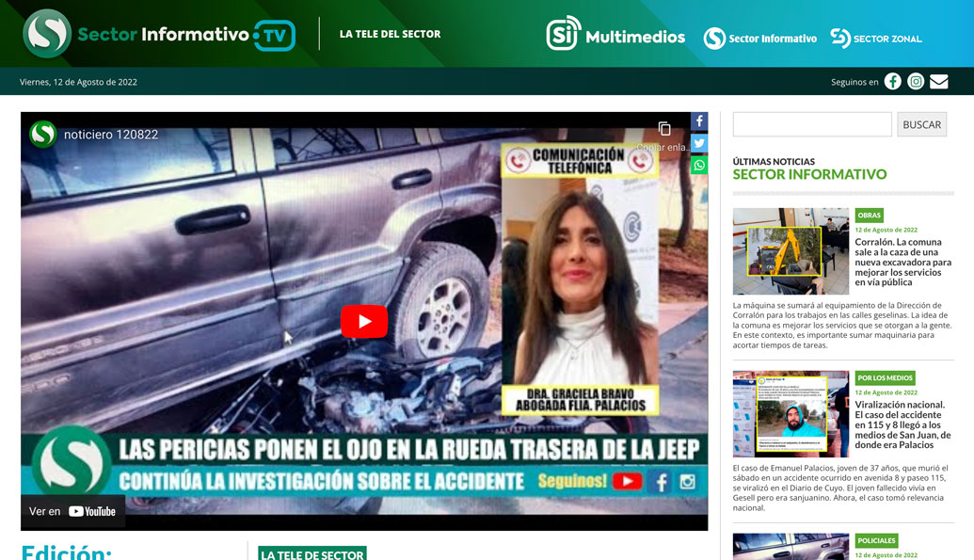Screen dimensions: 974x560
Task: Click the POLICIALES category label
Action: coord(876,540)
